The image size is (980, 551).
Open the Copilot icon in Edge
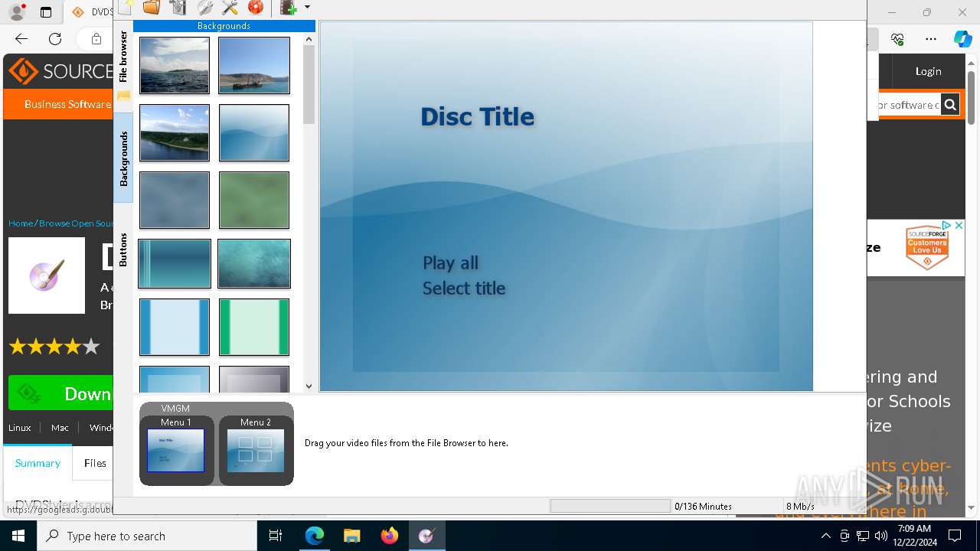click(962, 39)
